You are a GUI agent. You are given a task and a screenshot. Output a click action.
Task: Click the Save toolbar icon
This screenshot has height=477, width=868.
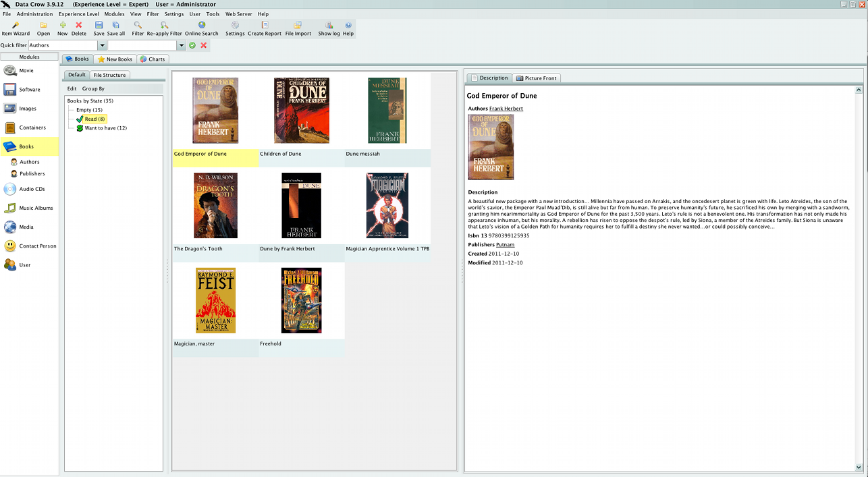[x=99, y=28]
